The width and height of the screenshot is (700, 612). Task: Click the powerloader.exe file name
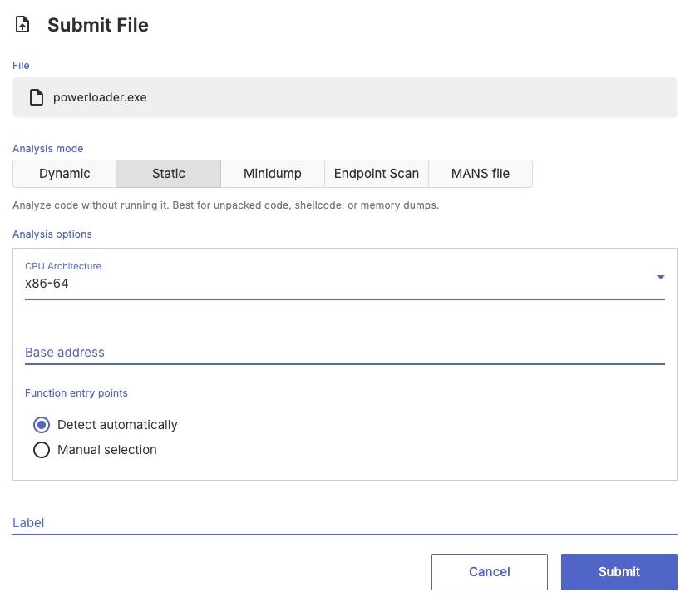[100, 97]
